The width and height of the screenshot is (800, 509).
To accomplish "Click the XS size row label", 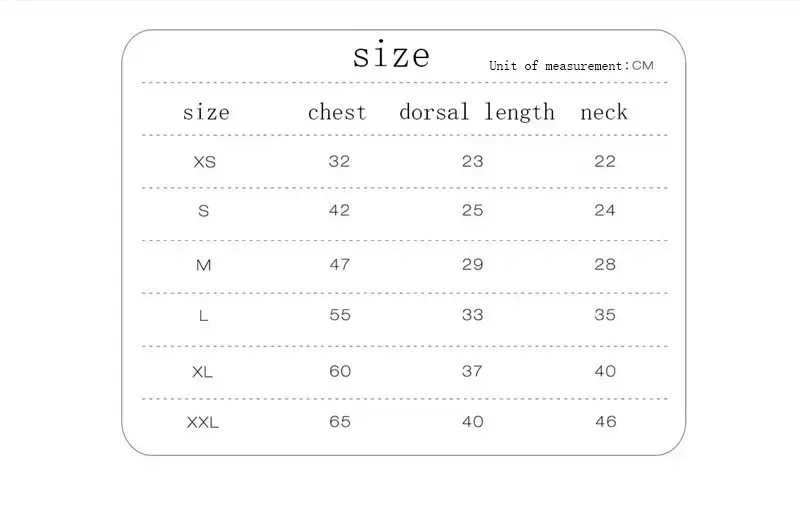I will 205,162.
